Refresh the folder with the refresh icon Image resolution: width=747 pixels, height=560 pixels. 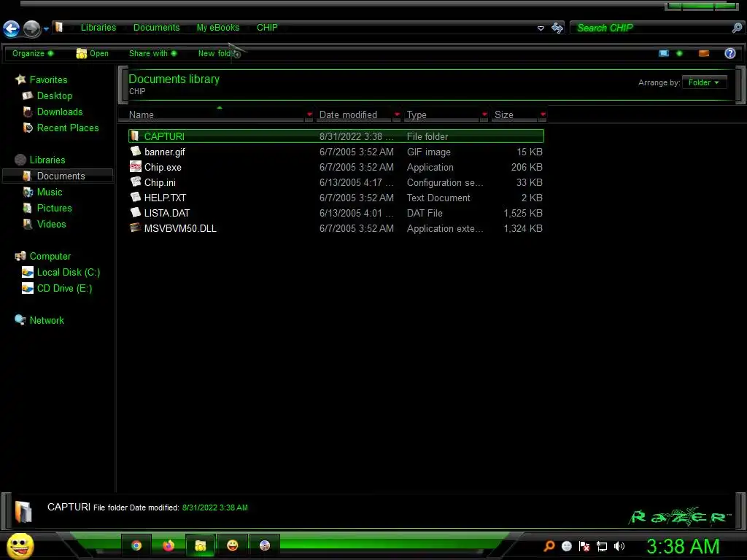click(557, 28)
